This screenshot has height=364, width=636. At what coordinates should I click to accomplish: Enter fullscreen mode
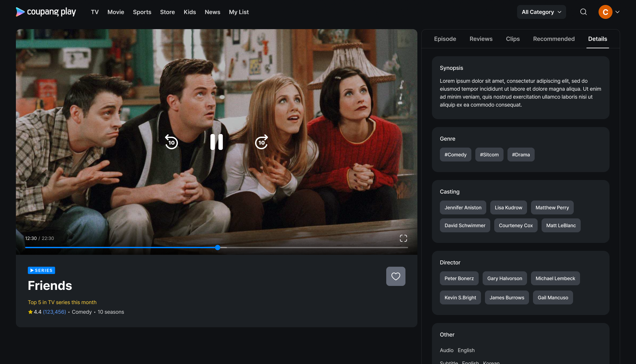pyautogui.click(x=403, y=238)
